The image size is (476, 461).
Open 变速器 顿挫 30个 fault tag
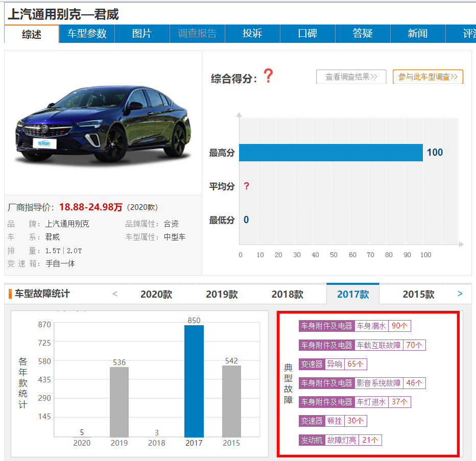tap(332, 421)
